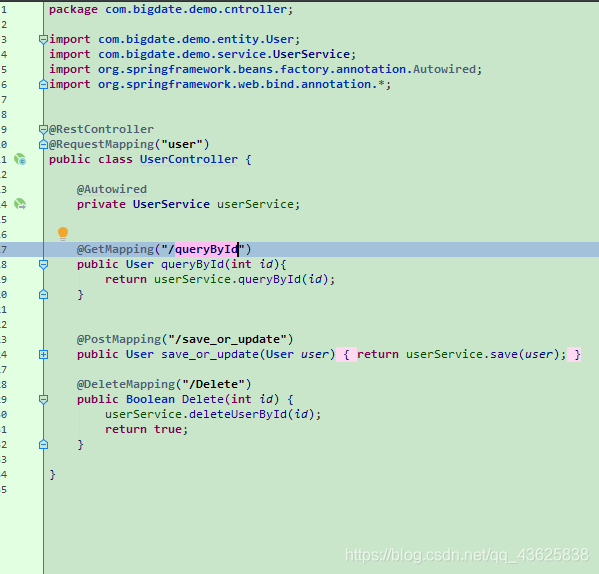Screen dimensions: 599x574
Task: Click the UserController class name
Action: (x=189, y=159)
